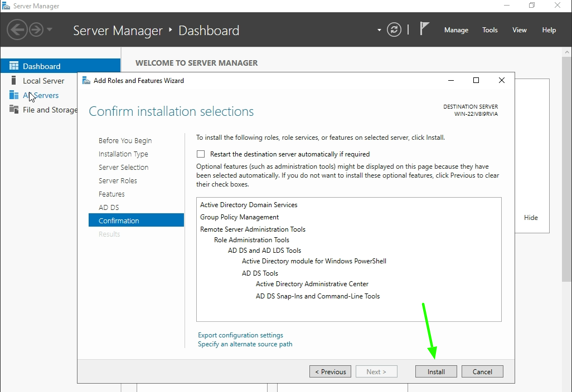Open the View menu
Screen dimensions: 572x392
519,30
